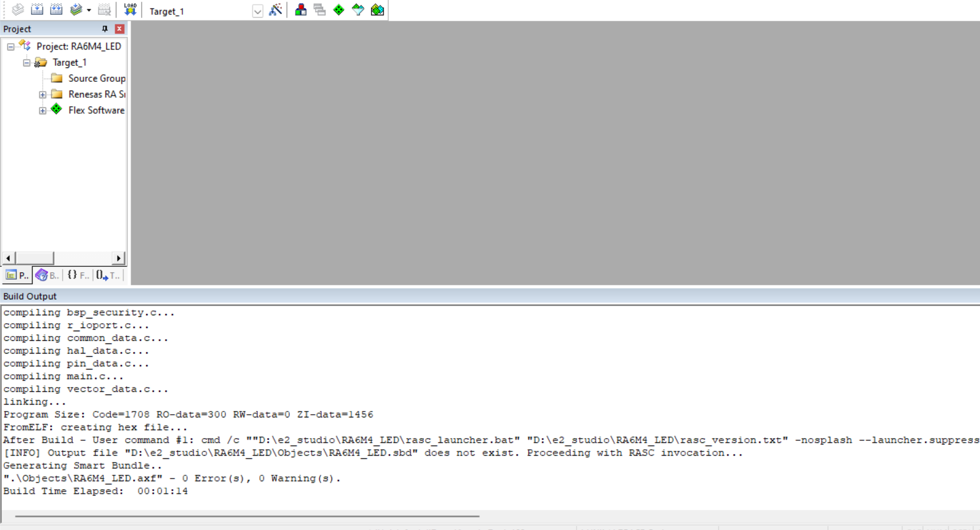This screenshot has height=530, width=980.
Task: Collapse the Project: RA6M4_LED node
Action: (11, 47)
